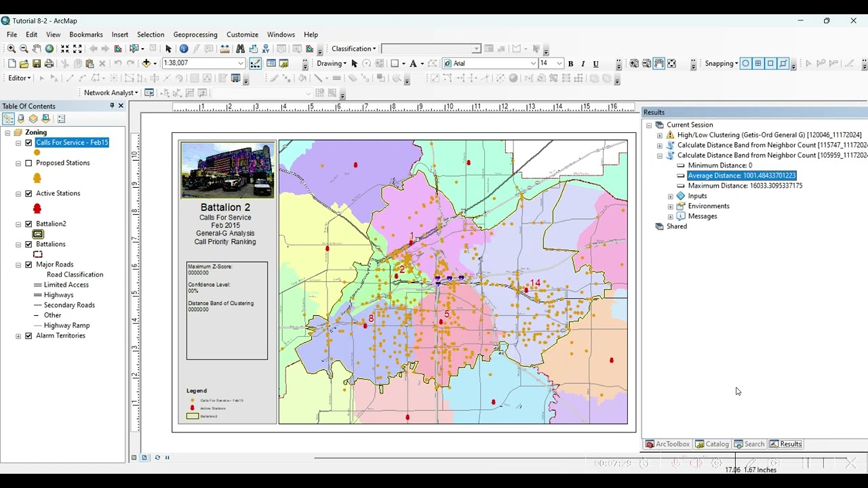Open the Geoprocessing menu
Viewport: 868px width, 488px height.
click(195, 35)
